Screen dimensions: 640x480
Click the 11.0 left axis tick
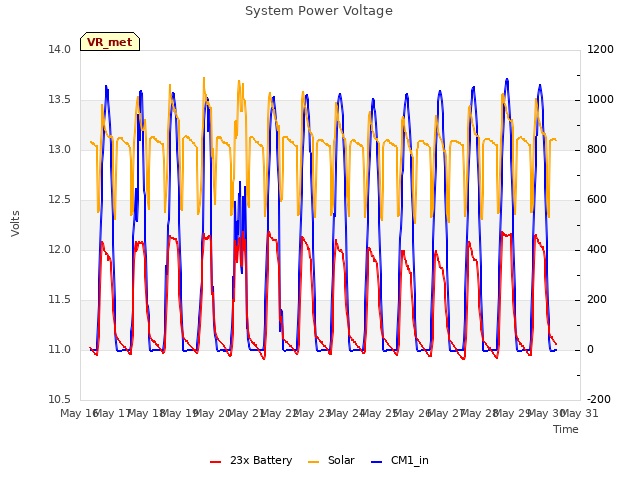(59, 349)
